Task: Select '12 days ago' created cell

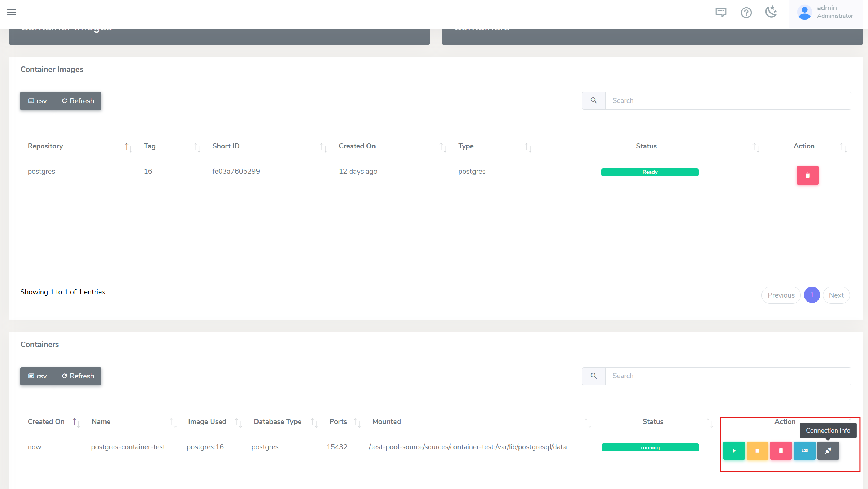Action: 358,171
